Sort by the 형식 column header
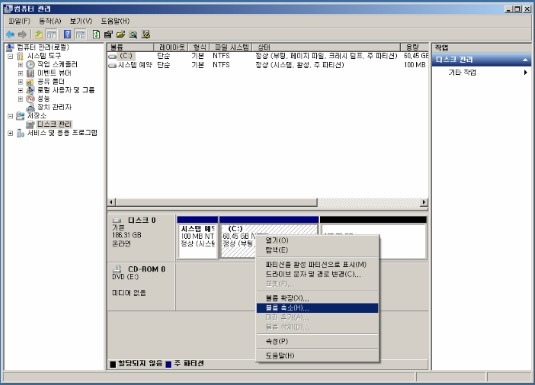Viewport: 535px width, 385px height. click(x=199, y=47)
